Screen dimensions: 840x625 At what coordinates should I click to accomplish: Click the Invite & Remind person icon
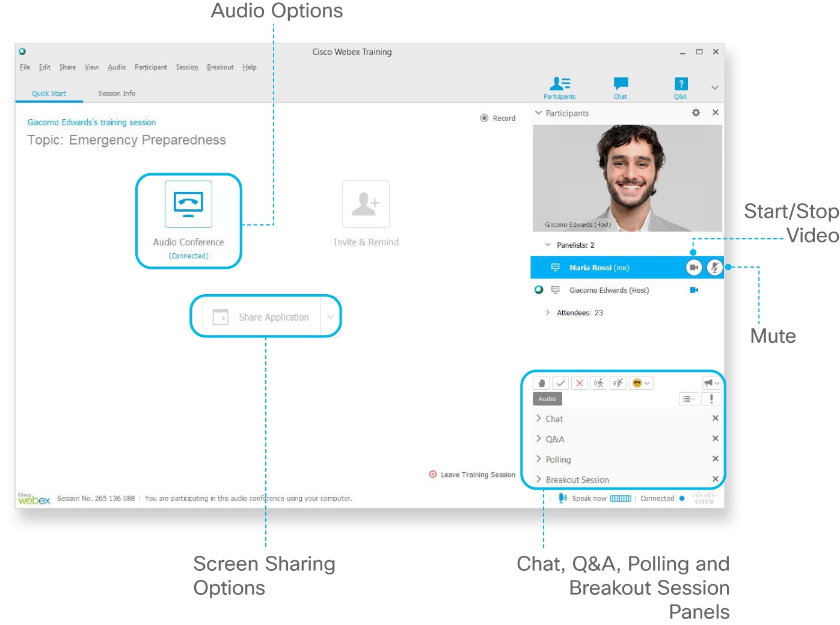(366, 204)
